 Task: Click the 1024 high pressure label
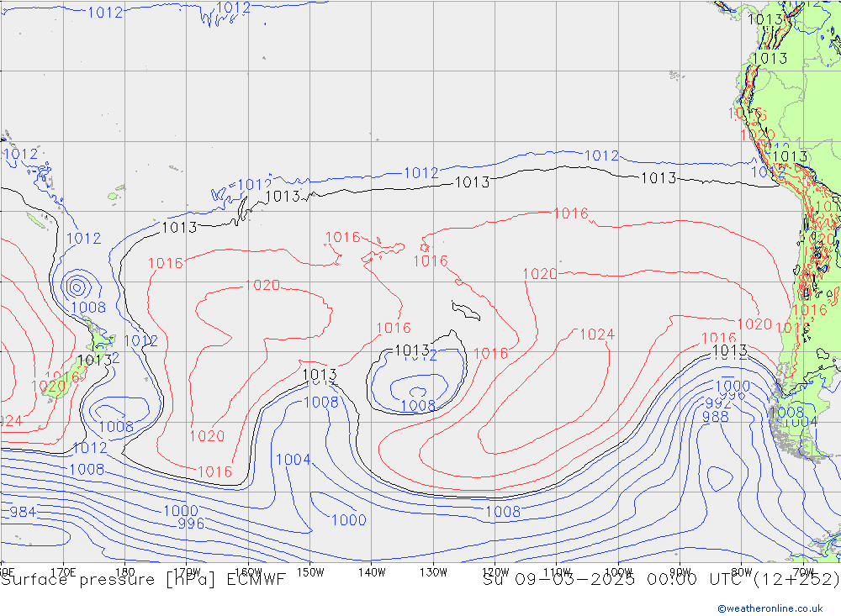pyautogui.click(x=597, y=334)
